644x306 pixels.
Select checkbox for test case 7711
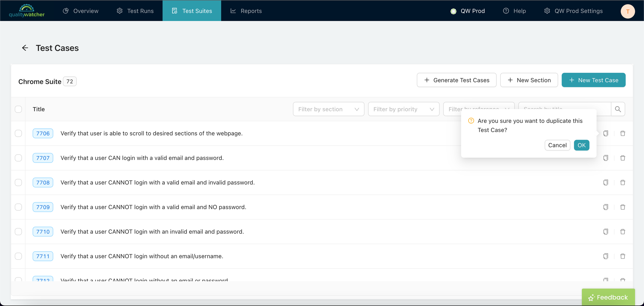click(x=18, y=256)
